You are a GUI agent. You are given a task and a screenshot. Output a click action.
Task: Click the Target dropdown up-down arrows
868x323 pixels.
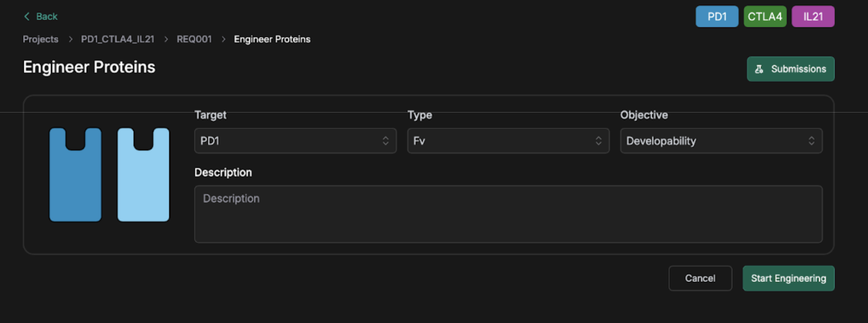tap(386, 141)
